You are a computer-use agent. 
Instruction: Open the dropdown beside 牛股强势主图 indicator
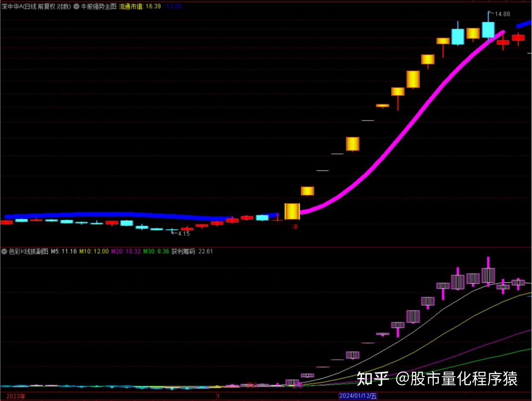pyautogui.click(x=76, y=7)
